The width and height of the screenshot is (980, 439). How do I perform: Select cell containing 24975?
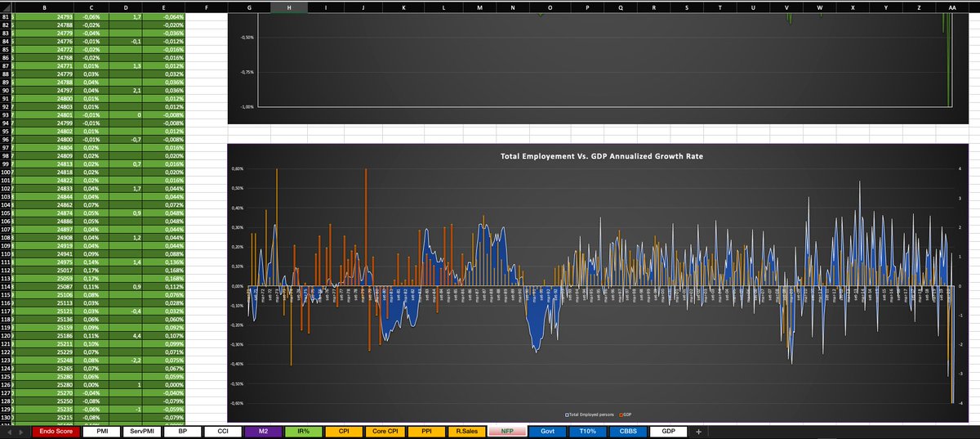point(42,263)
